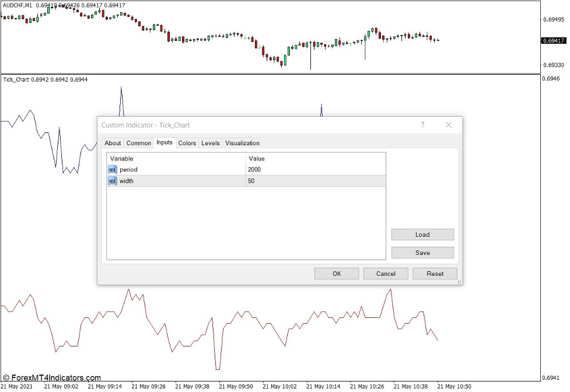This screenshot has height=392, width=570.
Task: Go to the Colors tab
Action: click(187, 143)
